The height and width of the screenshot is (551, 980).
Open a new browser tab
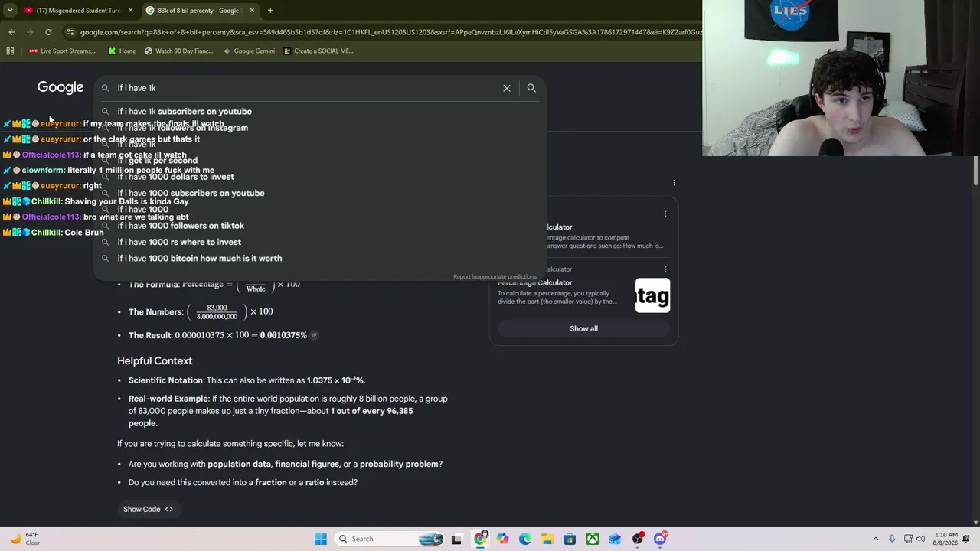270,11
